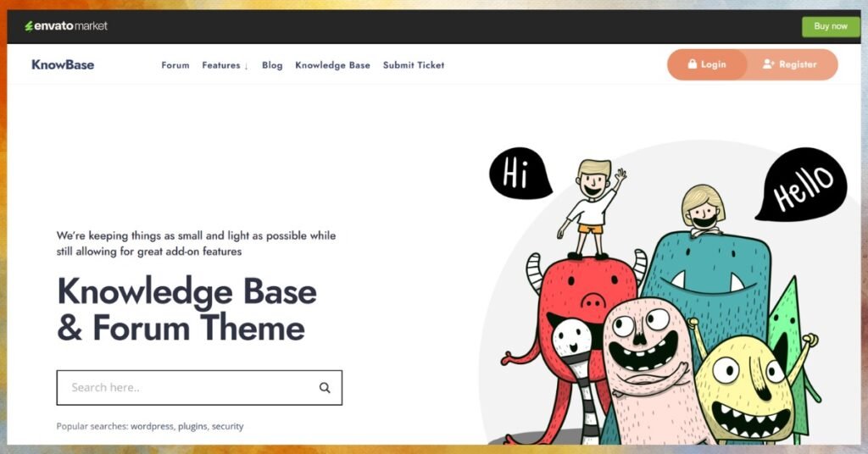The width and height of the screenshot is (868, 454).
Task: Click the 'Knowledge Base & Forum Theme' heading
Action: click(x=186, y=309)
